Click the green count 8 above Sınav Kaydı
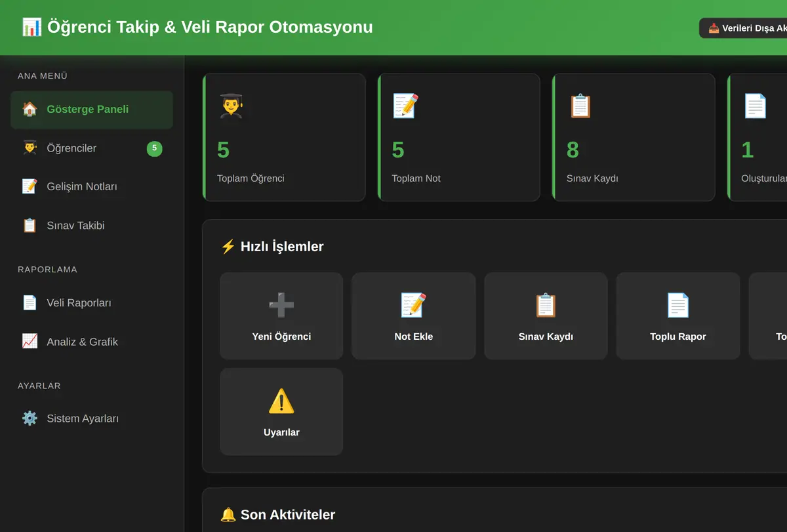The image size is (787, 532). click(x=573, y=150)
